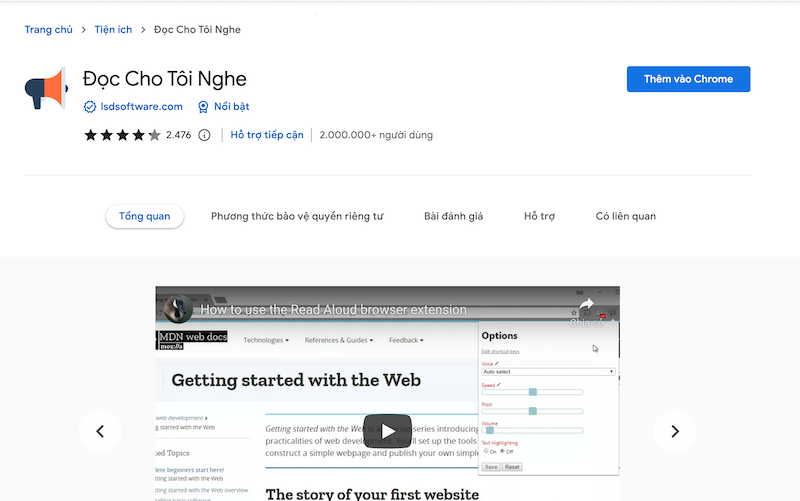This screenshot has width=800, height=501.
Task: Select the On radio for Text Highlighting
Action: 486,451
